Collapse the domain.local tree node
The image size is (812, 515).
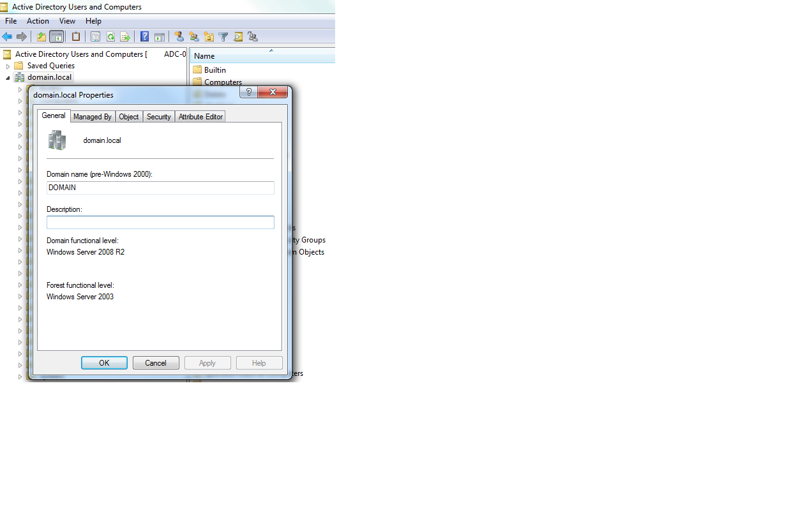[8, 77]
